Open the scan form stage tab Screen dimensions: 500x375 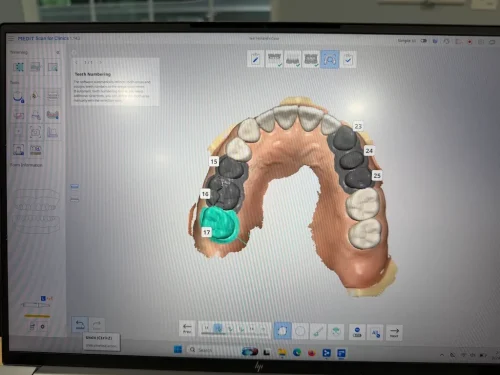[256, 59]
